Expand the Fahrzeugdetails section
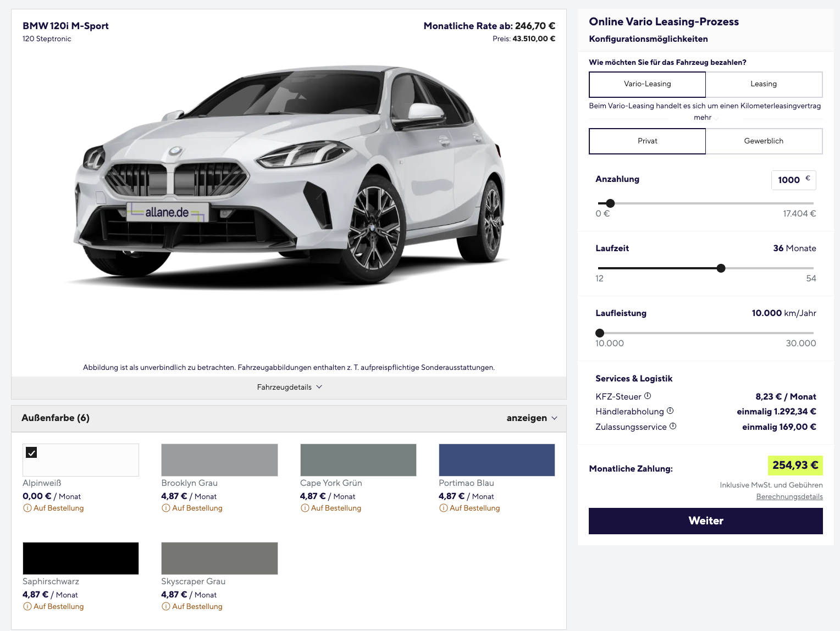 289,388
